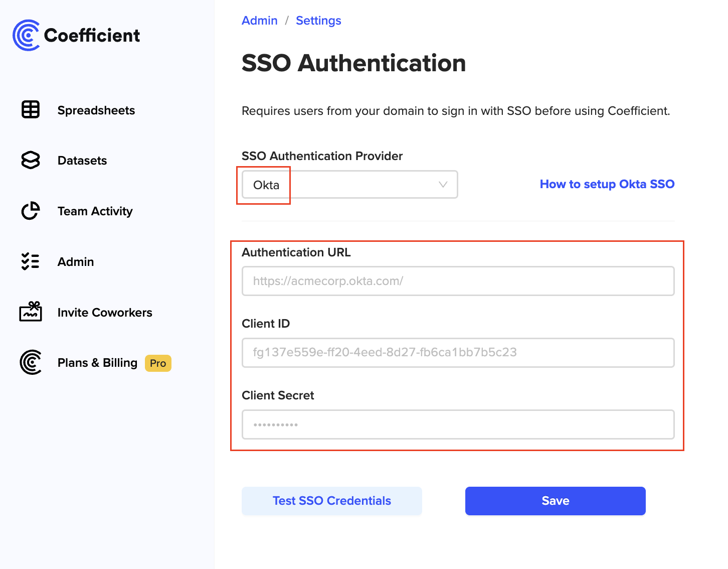Click the Coefficient logo icon
Screen dimensions: 728x569
(26, 35)
